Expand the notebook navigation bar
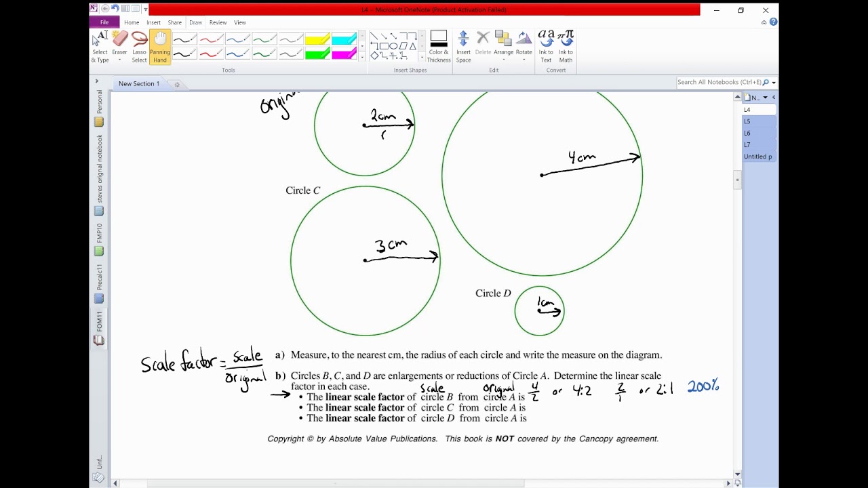The image size is (868, 488). click(x=96, y=81)
